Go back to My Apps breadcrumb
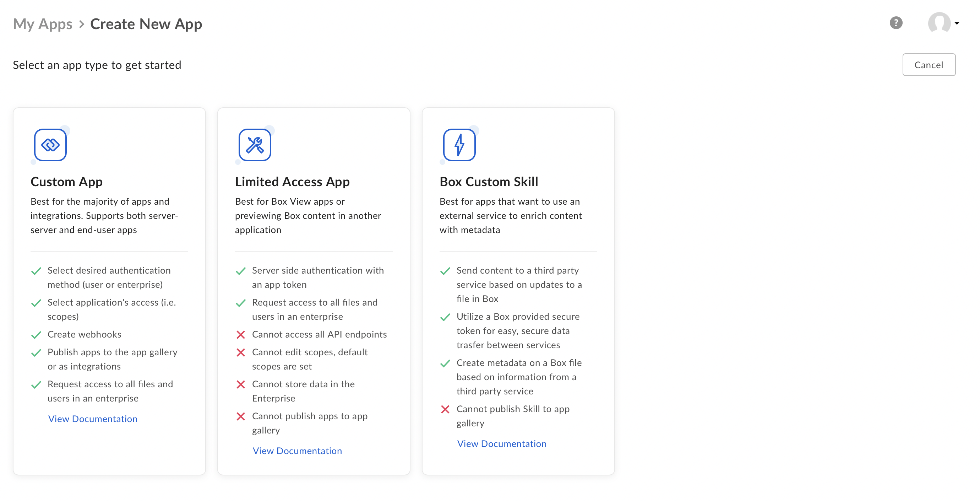 point(43,24)
